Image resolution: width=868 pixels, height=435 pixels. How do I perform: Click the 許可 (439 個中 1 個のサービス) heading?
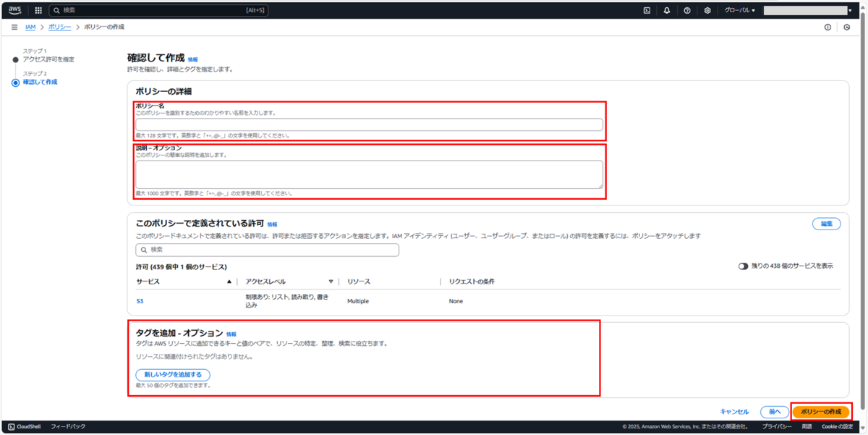(182, 266)
